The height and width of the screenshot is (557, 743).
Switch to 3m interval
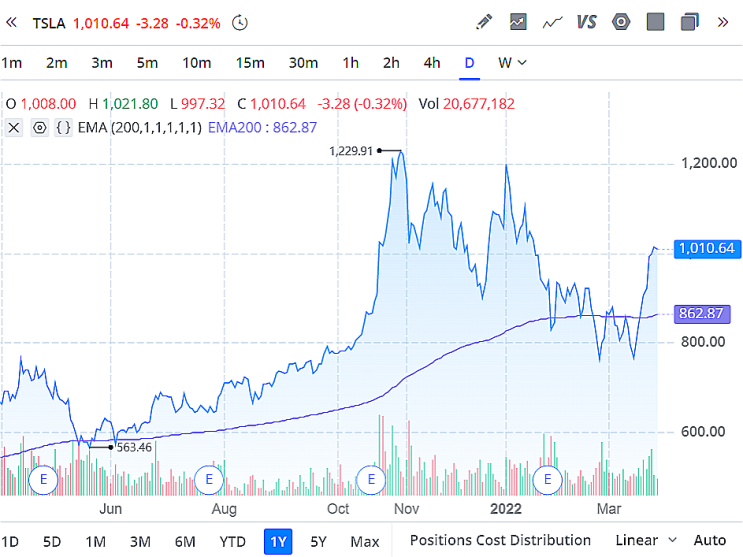pos(102,63)
